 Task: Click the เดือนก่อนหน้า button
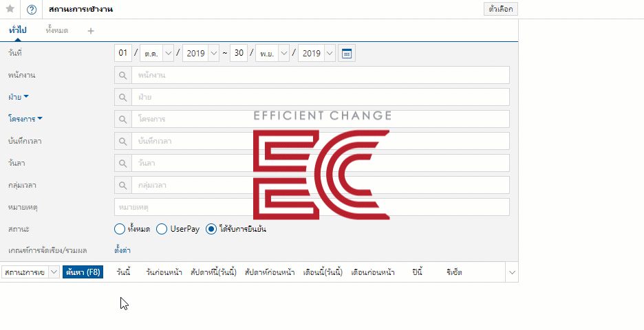coord(373,272)
